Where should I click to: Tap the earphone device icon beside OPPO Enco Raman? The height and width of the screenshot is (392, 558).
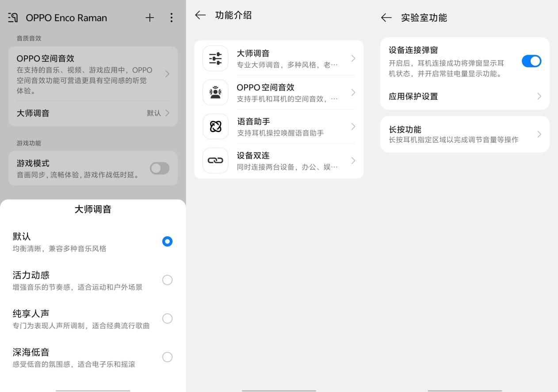click(x=13, y=18)
